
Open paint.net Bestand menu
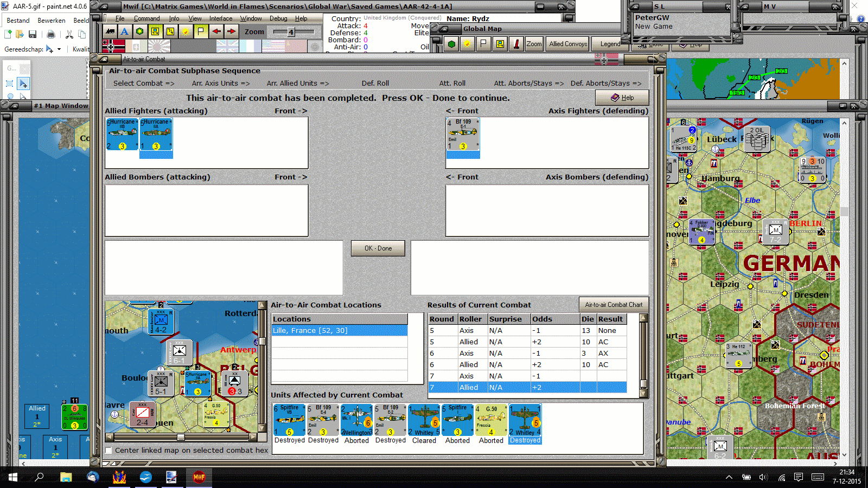click(18, 21)
